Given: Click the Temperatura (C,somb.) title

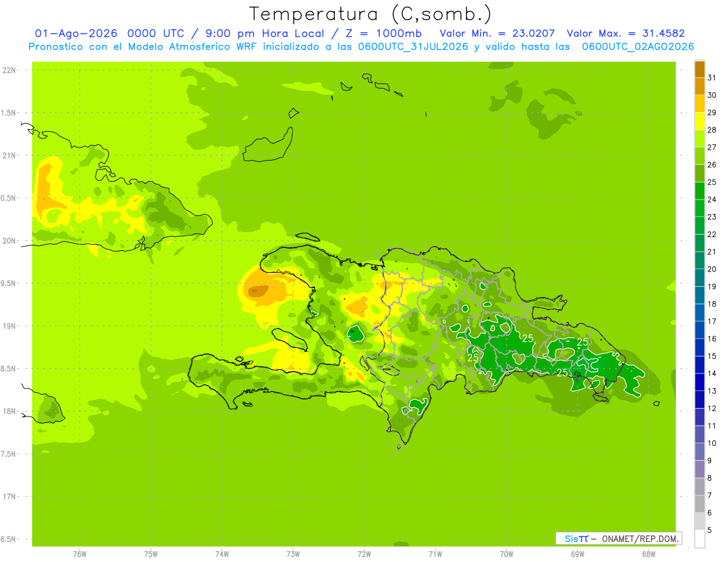Looking at the screenshot, I should [371, 14].
